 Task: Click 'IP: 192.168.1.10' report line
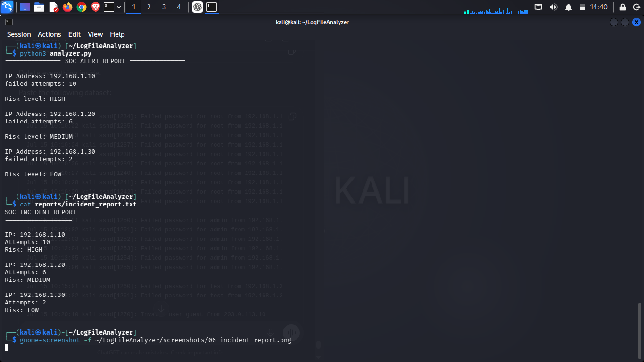click(35, 234)
